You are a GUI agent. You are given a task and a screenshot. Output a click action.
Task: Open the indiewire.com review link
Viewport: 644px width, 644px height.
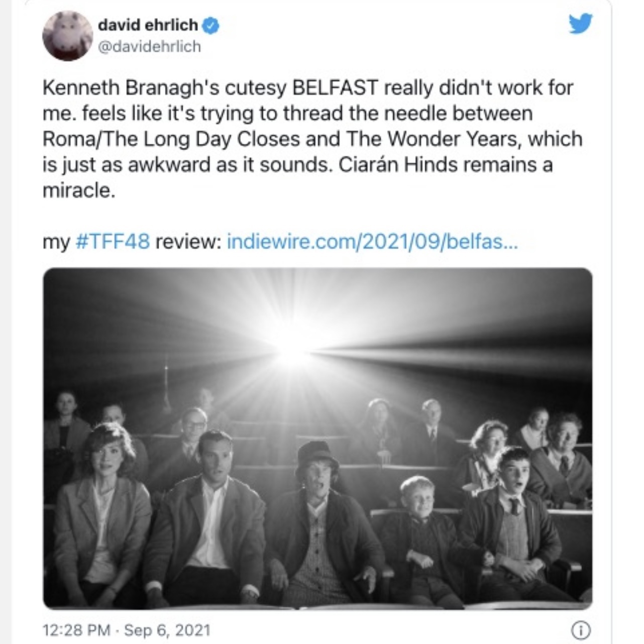372,242
